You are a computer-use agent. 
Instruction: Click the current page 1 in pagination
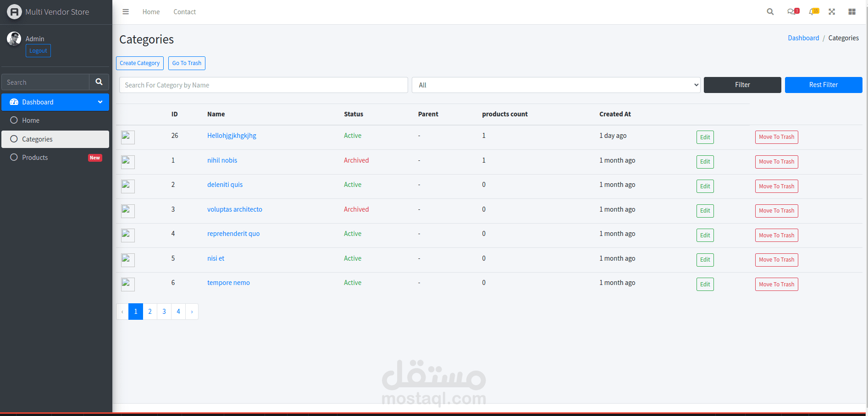[x=136, y=312]
